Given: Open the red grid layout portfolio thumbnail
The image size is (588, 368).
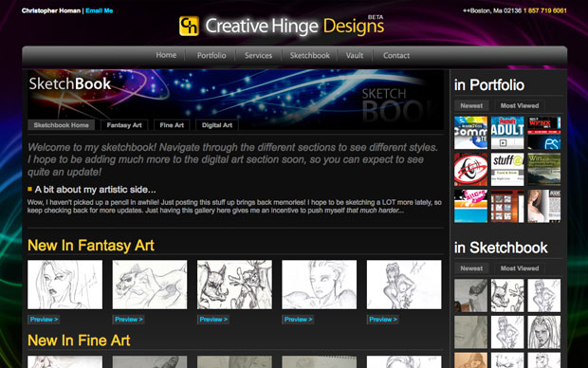Looking at the screenshot, I should [x=507, y=207].
